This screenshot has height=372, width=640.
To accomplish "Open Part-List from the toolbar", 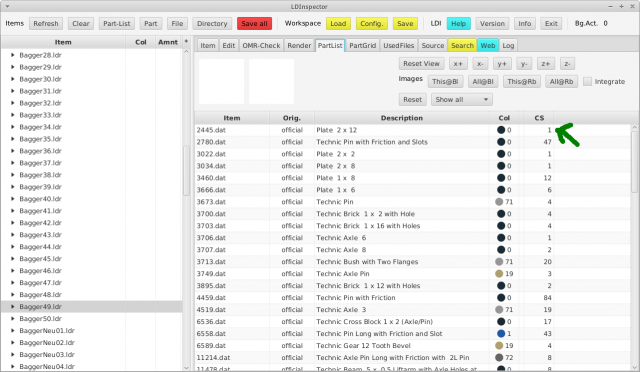I will 116,24.
